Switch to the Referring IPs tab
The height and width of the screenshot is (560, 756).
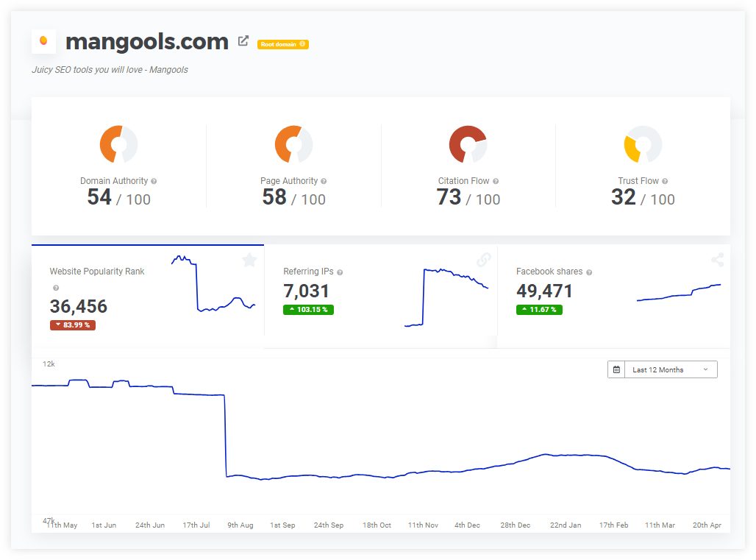click(x=380, y=296)
